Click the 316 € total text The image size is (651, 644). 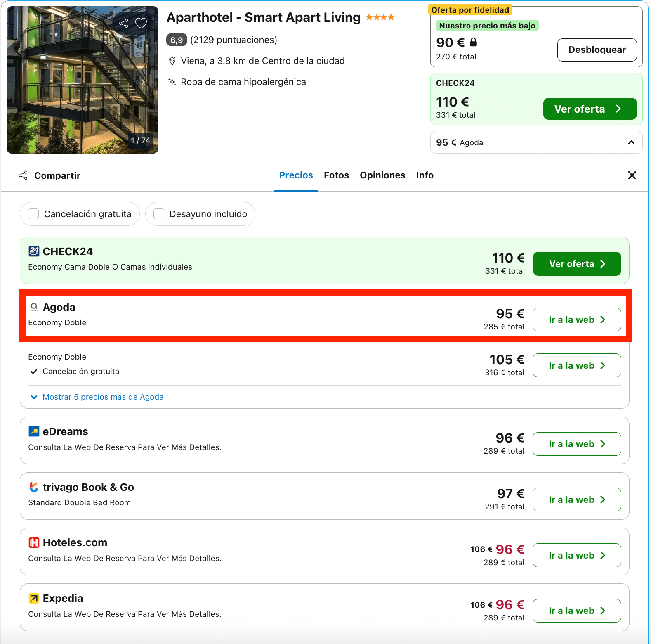[x=505, y=373]
